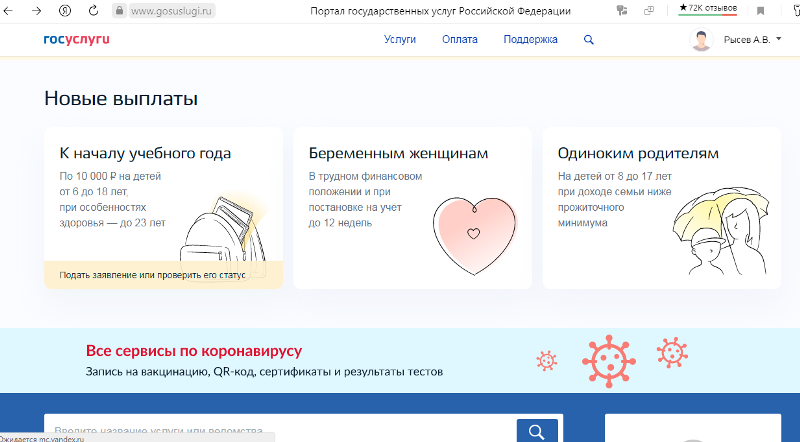This screenshot has width=800, height=442.
Task: Open the Оплата menu
Action: click(460, 39)
